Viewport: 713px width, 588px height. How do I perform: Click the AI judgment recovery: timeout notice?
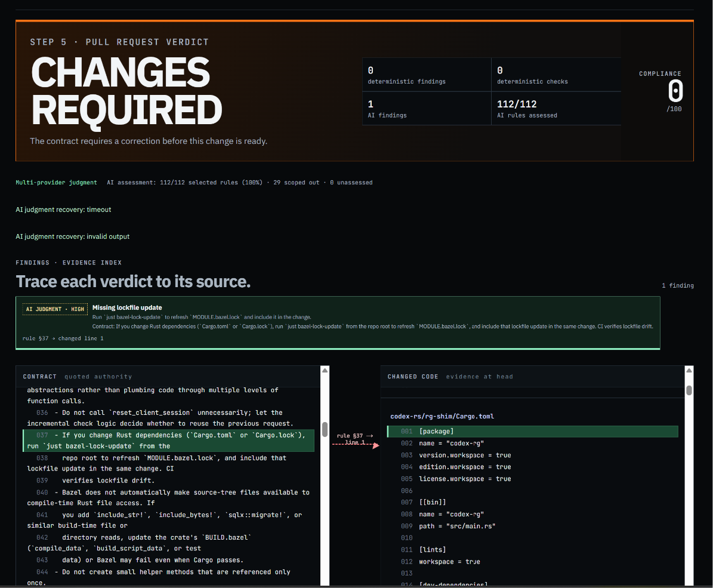tap(63, 210)
